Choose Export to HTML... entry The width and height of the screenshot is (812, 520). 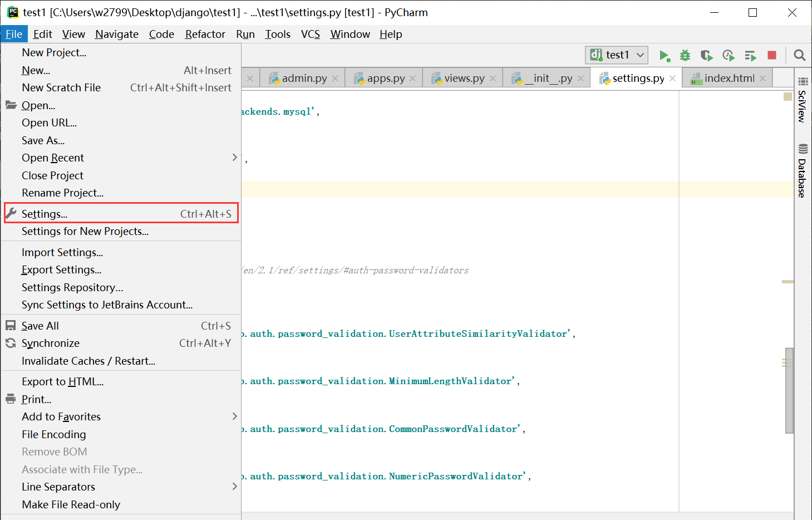(121, 381)
